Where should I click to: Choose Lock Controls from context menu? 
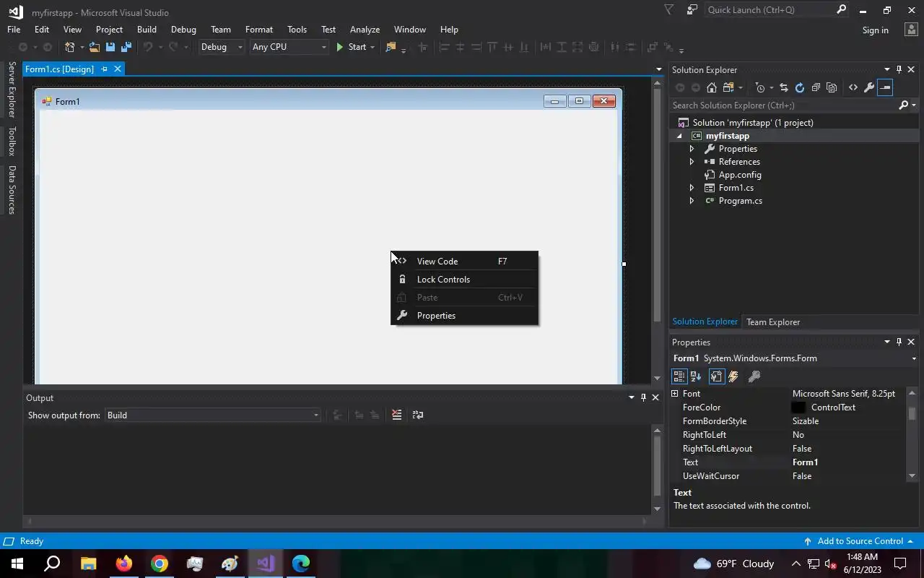465,280
